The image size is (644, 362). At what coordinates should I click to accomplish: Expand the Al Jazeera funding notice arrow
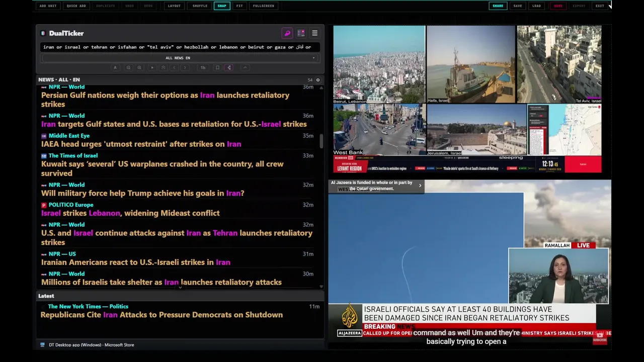[x=420, y=186]
